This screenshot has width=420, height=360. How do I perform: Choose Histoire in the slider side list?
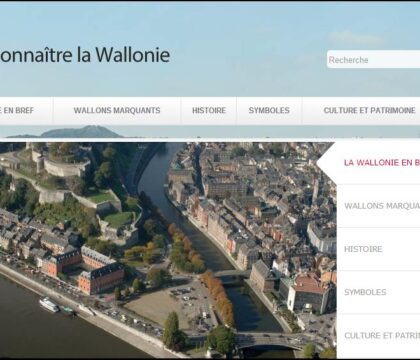click(379, 249)
